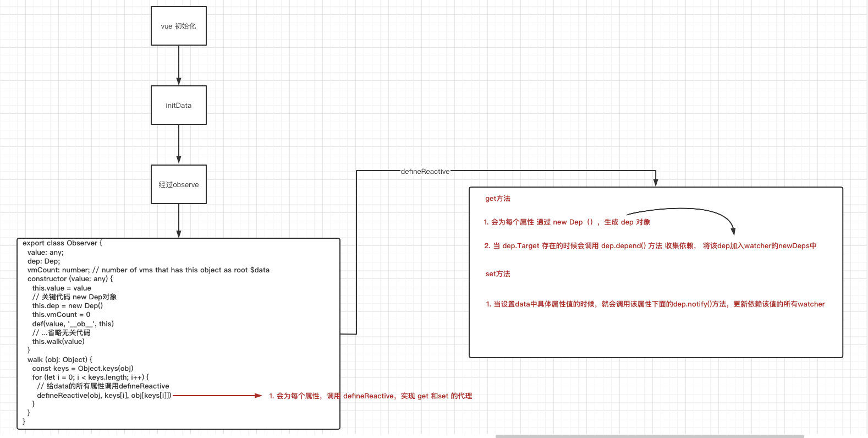Click the horizontal scrollbar at the bottom

pyautogui.click(x=650, y=436)
